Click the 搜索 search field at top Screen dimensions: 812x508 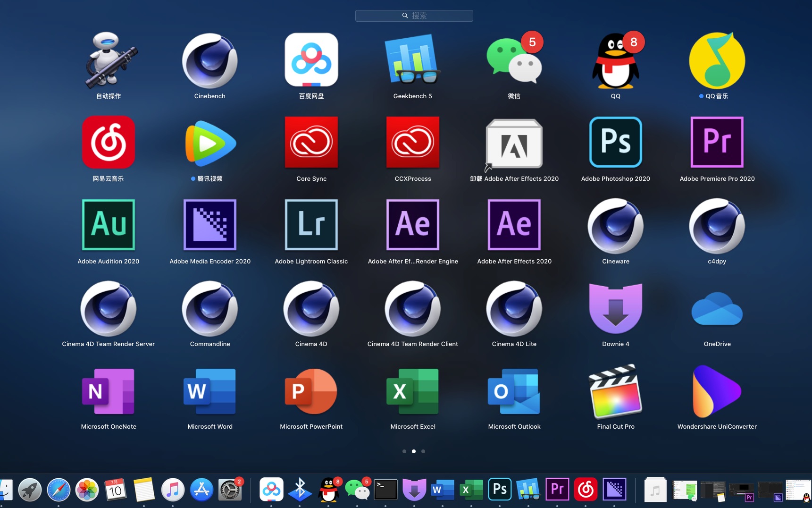tap(414, 16)
